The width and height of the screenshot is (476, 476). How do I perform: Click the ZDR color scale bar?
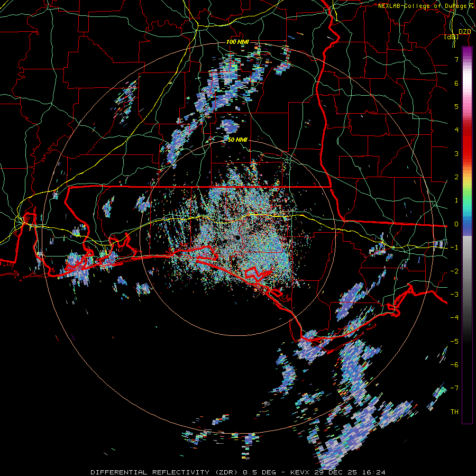(467, 235)
